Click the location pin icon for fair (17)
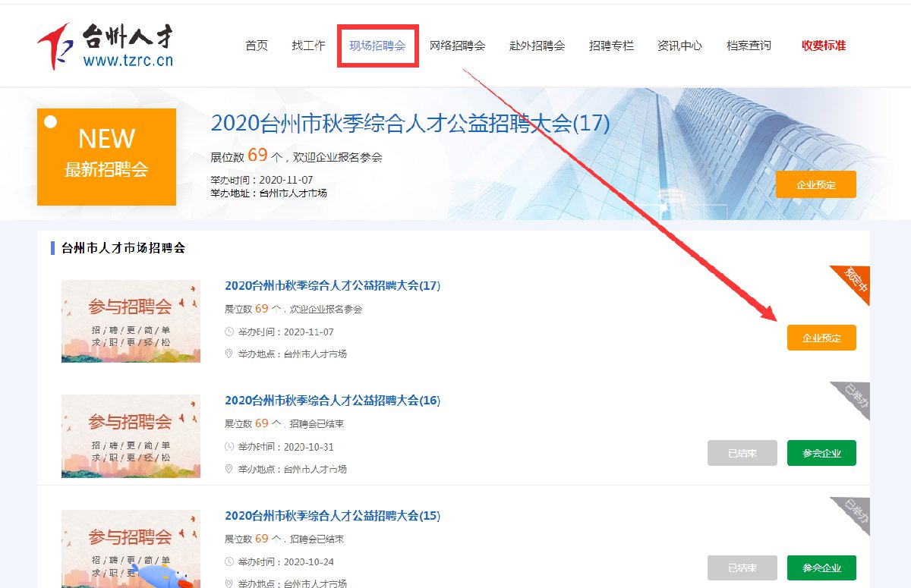Screen dimensions: 911x588 (229, 354)
